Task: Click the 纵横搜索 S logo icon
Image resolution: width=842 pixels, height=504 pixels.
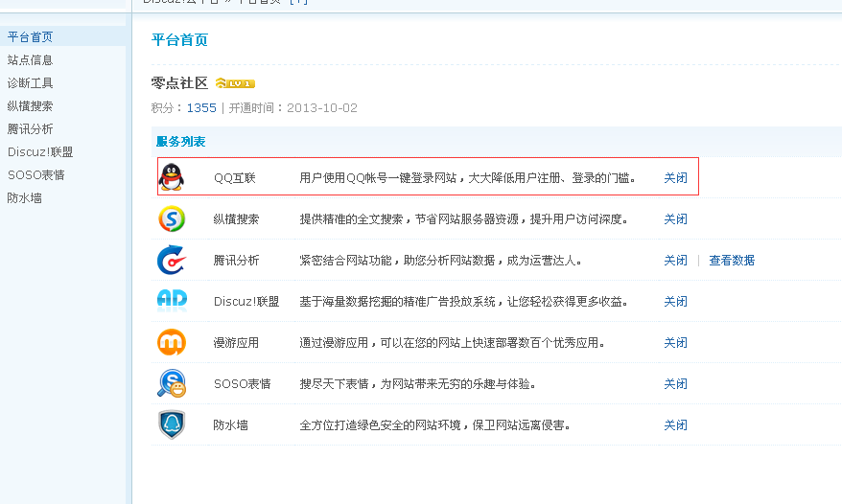Action: coord(172,218)
